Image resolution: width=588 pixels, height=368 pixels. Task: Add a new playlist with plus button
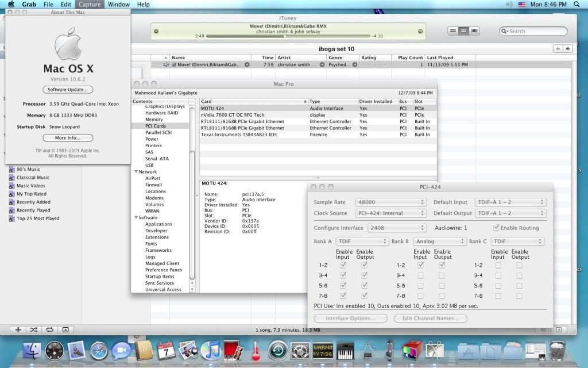(x=18, y=329)
